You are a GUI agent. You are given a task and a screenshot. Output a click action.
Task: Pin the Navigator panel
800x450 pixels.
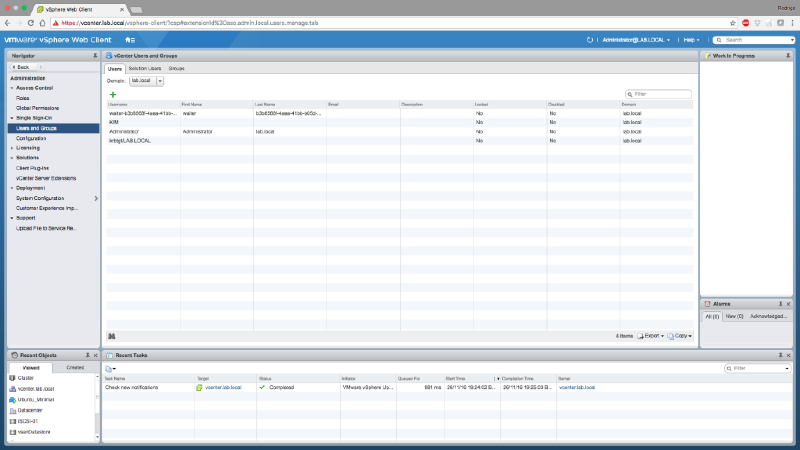click(95, 56)
